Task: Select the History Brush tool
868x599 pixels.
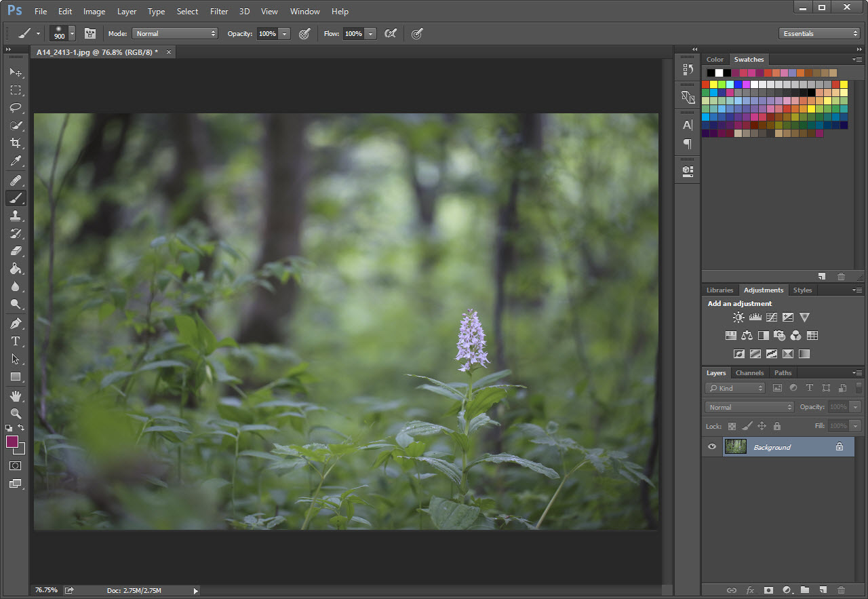Action: click(x=16, y=233)
